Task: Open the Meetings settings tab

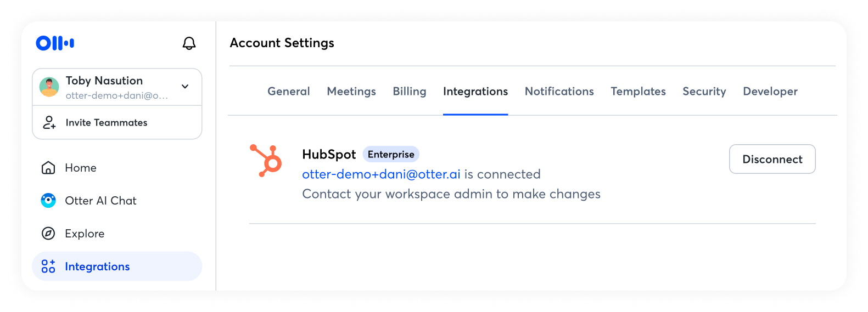Action: point(351,92)
